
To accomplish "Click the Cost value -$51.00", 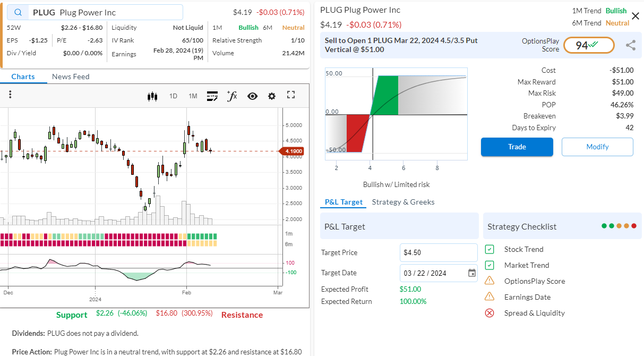I will point(622,70).
